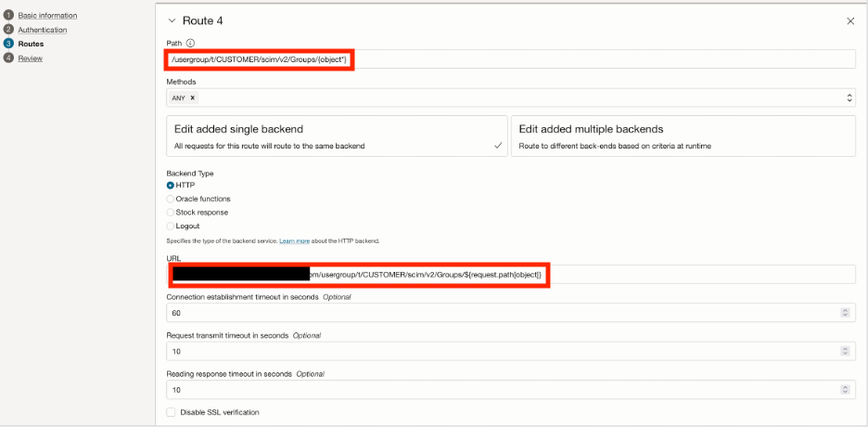The height and width of the screenshot is (427, 868).
Task: Close the Route 4 panel
Action: [850, 21]
